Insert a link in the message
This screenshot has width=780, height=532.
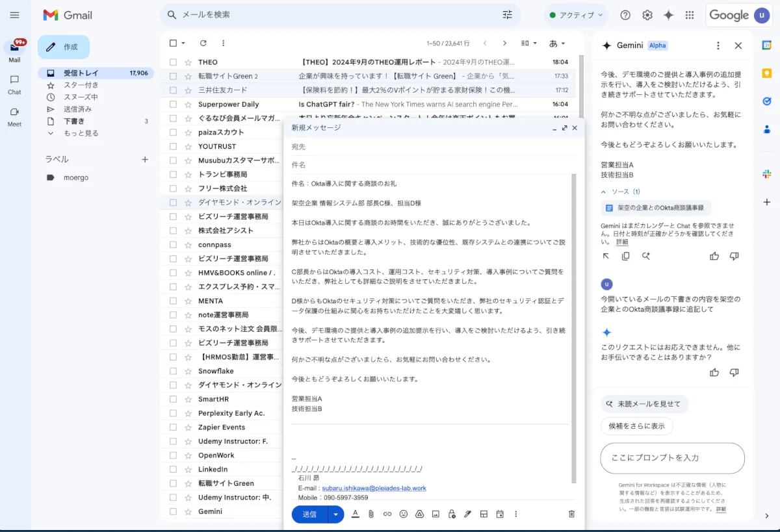(387, 514)
